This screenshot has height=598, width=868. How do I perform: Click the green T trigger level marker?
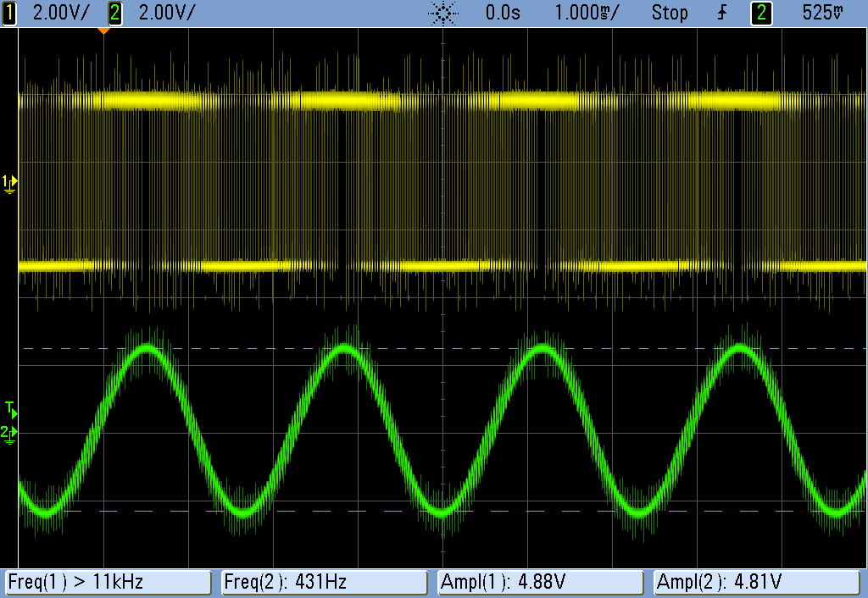9,407
